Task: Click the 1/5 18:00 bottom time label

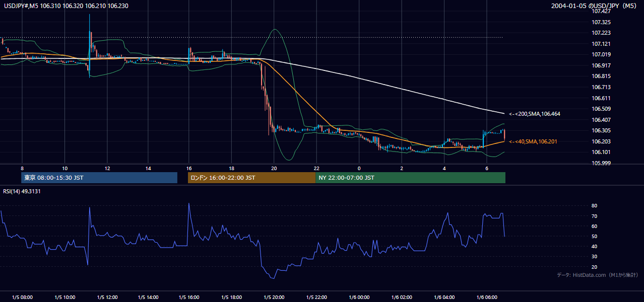Action: 232,297
